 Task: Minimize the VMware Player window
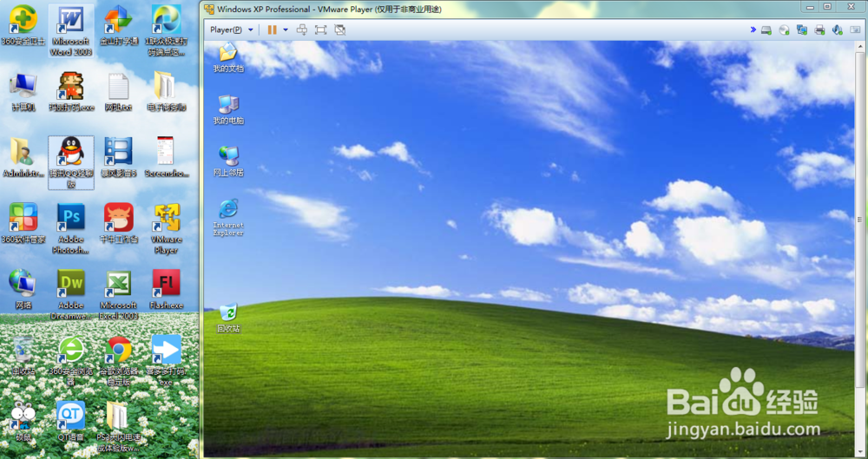[x=811, y=7]
